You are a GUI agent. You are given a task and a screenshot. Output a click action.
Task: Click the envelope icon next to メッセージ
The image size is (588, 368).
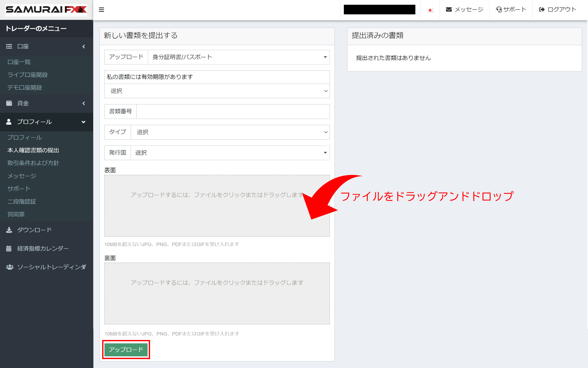(449, 9)
